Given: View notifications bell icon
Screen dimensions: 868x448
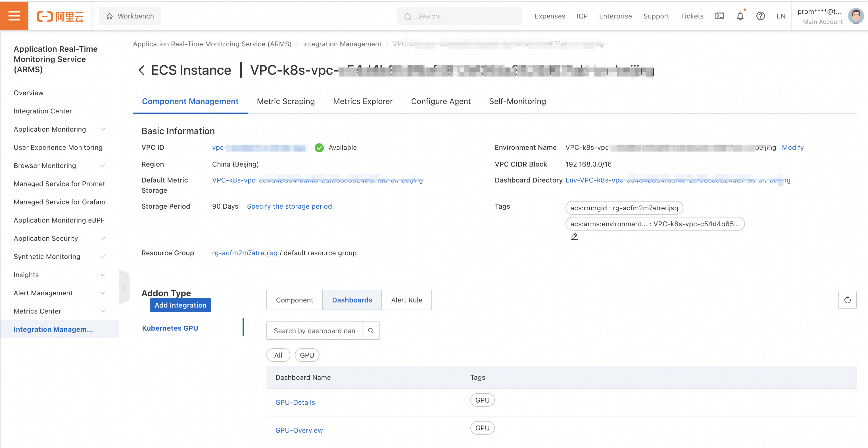Looking at the screenshot, I should [x=740, y=16].
